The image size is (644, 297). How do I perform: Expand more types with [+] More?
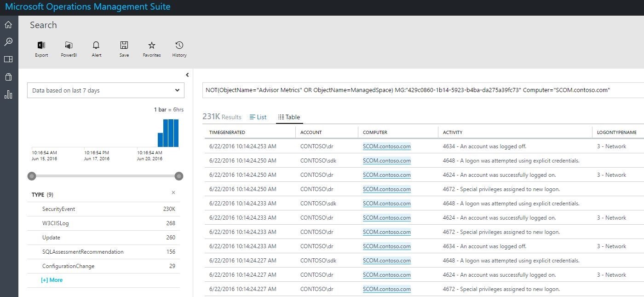pyautogui.click(x=52, y=280)
